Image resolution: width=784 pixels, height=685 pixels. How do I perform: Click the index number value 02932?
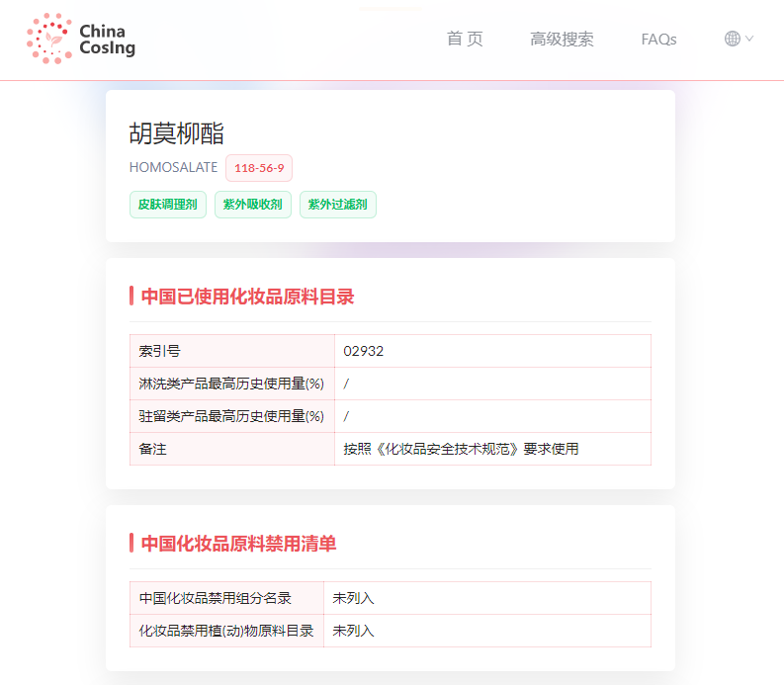click(364, 351)
